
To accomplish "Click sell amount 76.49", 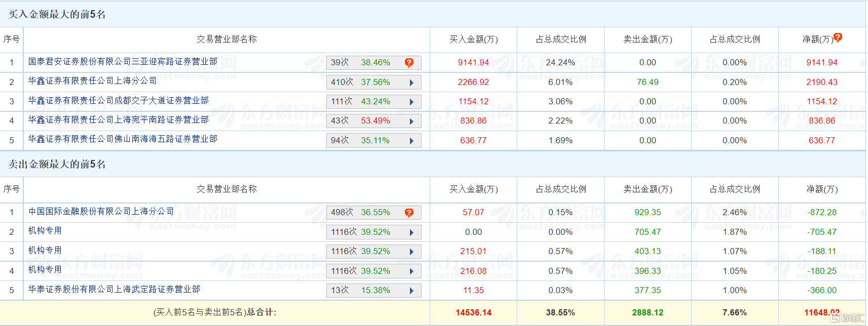I will [648, 82].
